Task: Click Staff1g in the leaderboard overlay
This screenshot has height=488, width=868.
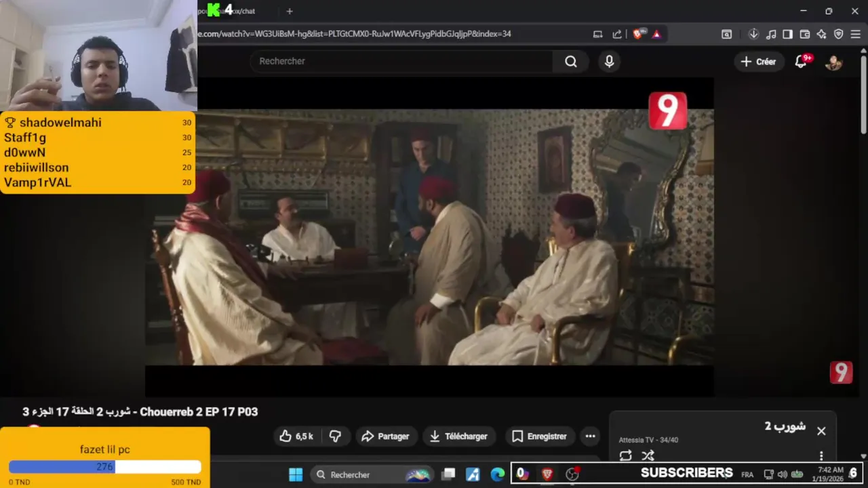Action: 25,138
